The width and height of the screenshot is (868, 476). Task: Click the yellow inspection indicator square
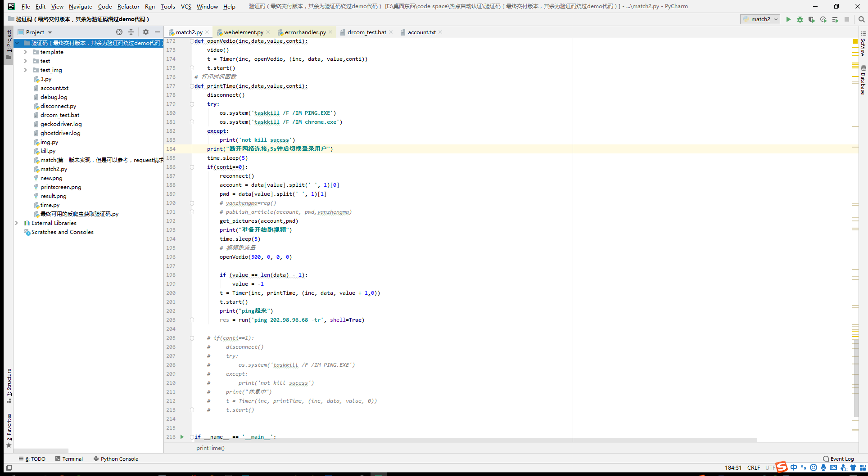coord(855,41)
